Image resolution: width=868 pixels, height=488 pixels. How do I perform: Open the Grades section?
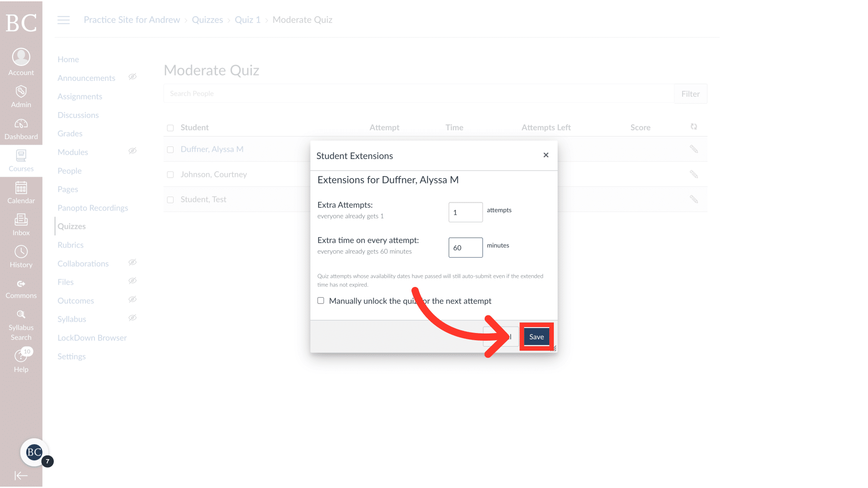click(70, 133)
